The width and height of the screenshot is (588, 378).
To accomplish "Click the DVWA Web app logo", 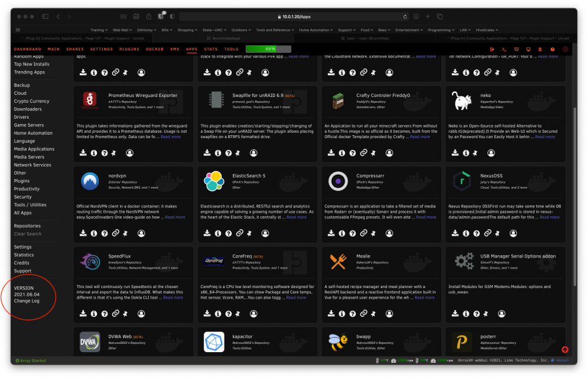I will coord(90,342).
